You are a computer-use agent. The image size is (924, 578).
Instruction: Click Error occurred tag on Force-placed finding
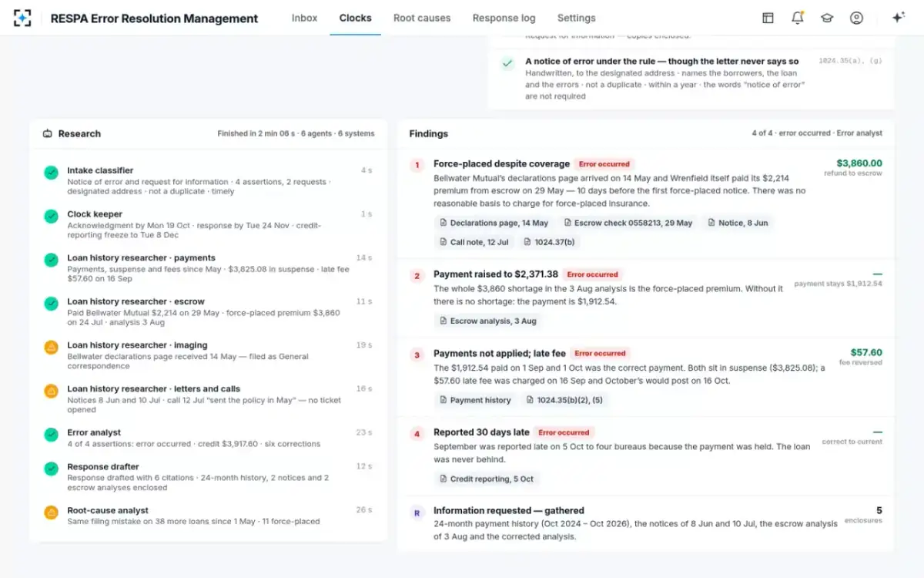click(x=604, y=164)
